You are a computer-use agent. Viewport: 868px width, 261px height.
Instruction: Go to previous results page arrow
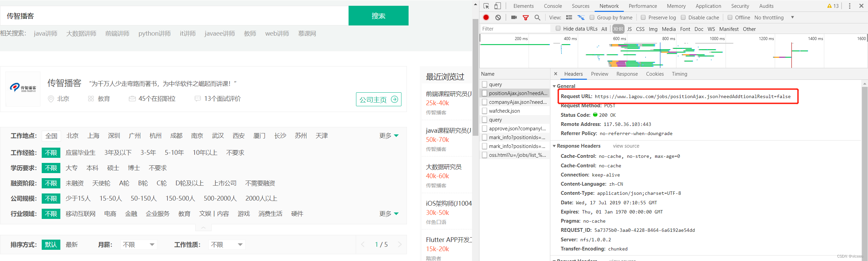tap(363, 244)
